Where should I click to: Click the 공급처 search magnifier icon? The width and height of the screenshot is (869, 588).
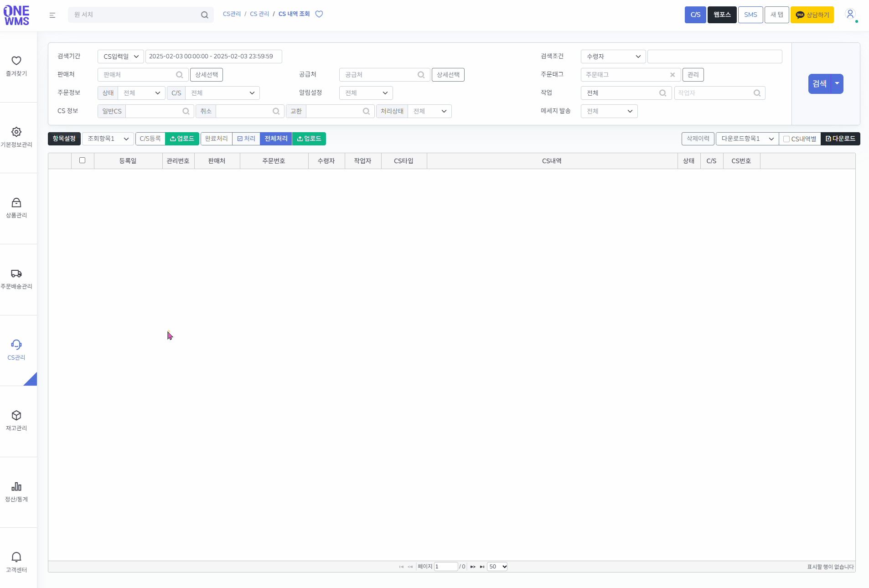[x=421, y=75]
